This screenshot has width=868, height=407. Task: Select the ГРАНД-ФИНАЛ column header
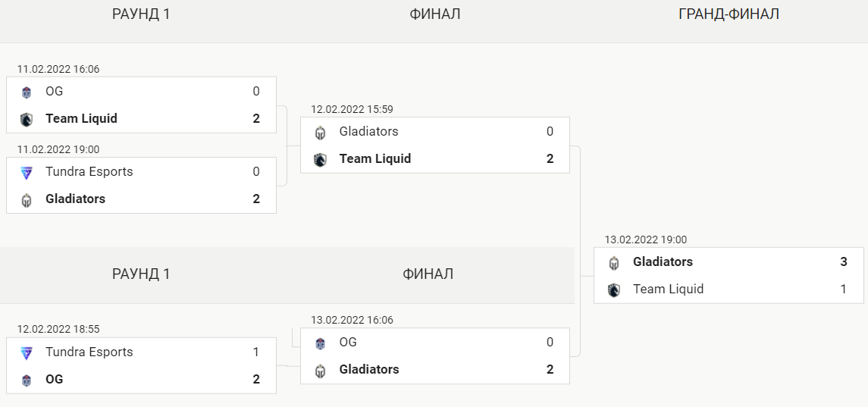729,14
